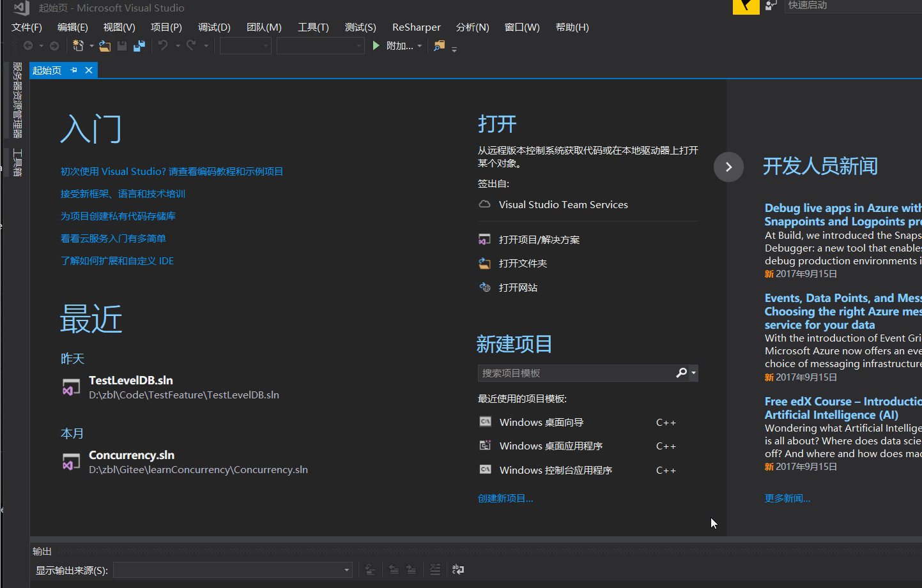Click the feedback notification flag icon
Image resolution: width=922 pixels, height=588 pixels.
point(746,6)
